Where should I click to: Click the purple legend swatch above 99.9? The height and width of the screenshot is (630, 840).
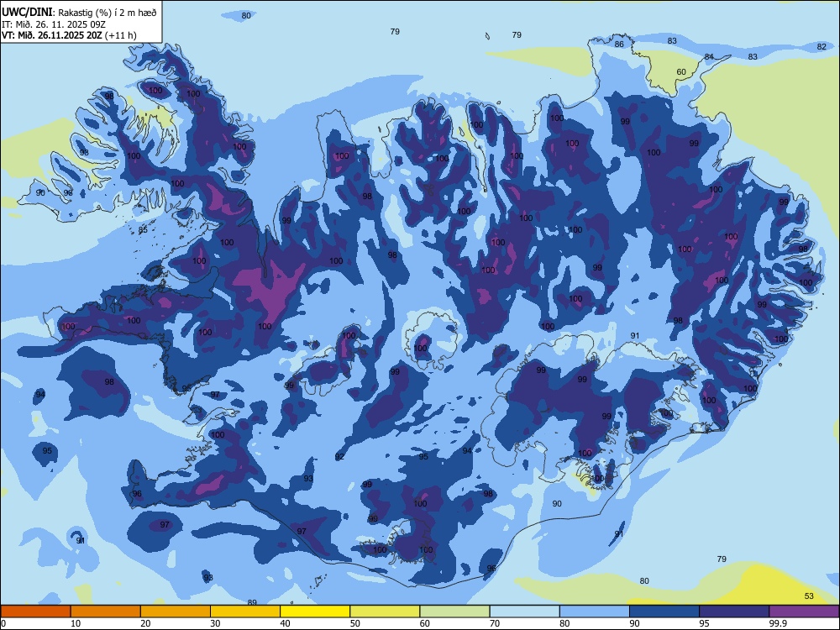804,612
